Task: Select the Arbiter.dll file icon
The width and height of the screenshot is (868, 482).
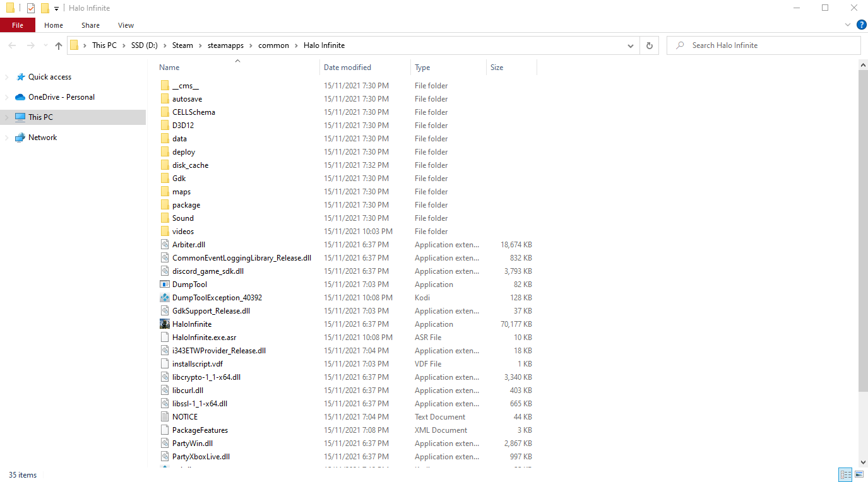Action: pos(165,245)
